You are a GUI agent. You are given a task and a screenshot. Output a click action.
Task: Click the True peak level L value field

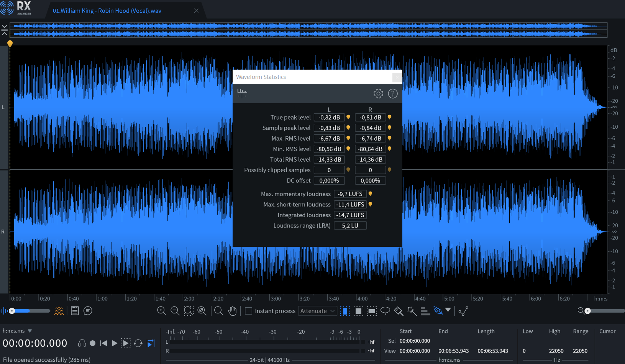pyautogui.click(x=329, y=118)
